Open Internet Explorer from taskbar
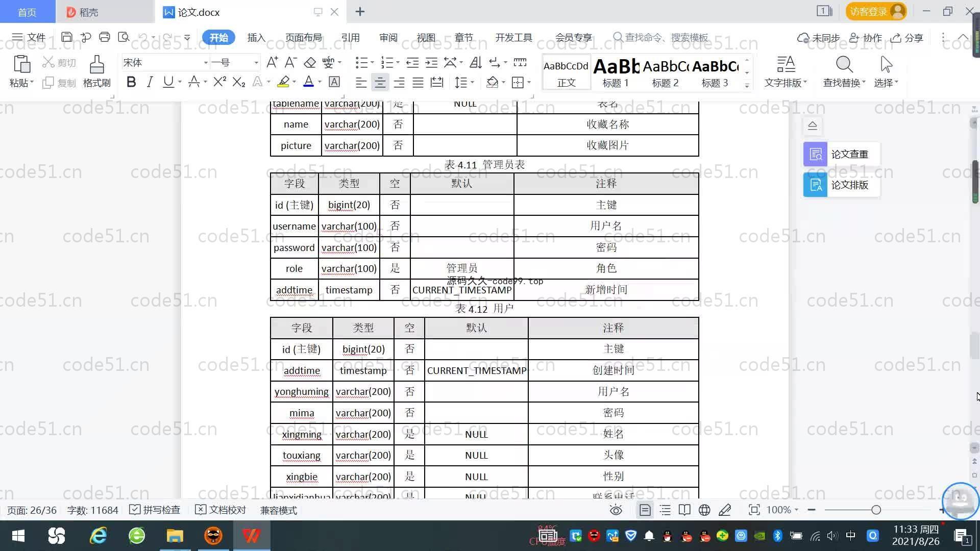 (x=98, y=536)
